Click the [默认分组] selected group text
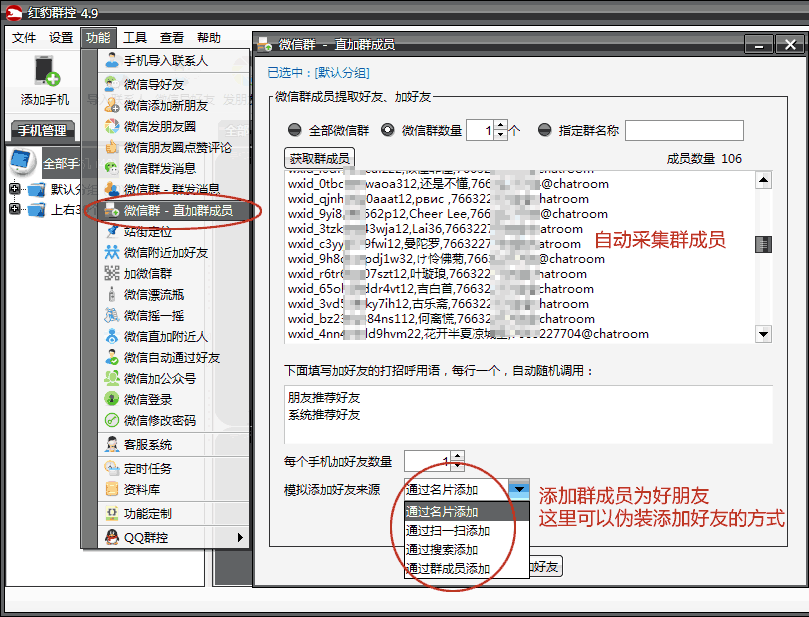Screen dimensions: 809x617 click(x=343, y=73)
